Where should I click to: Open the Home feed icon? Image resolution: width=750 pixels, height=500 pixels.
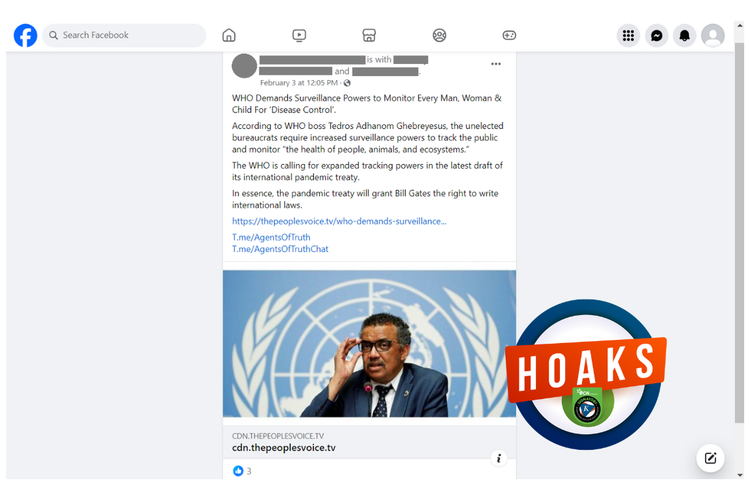click(229, 35)
